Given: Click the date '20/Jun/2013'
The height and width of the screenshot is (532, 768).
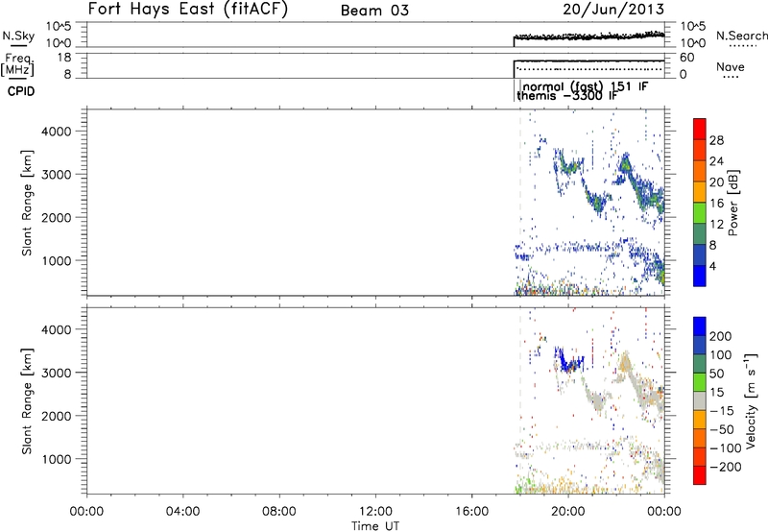Looking at the screenshot, I should [x=613, y=9].
